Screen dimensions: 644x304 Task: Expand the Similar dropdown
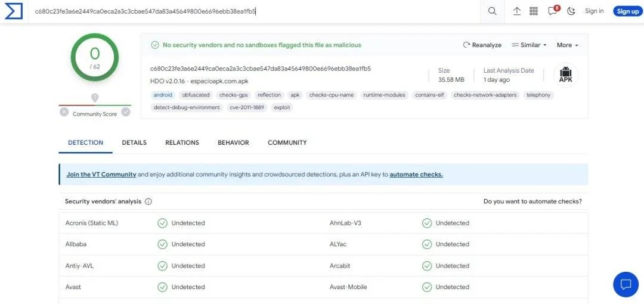[529, 45]
